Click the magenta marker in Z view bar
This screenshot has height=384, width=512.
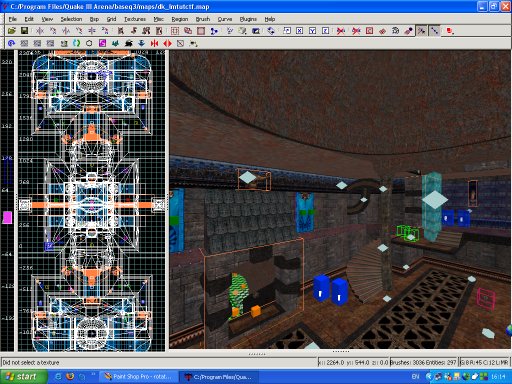click(x=7, y=217)
